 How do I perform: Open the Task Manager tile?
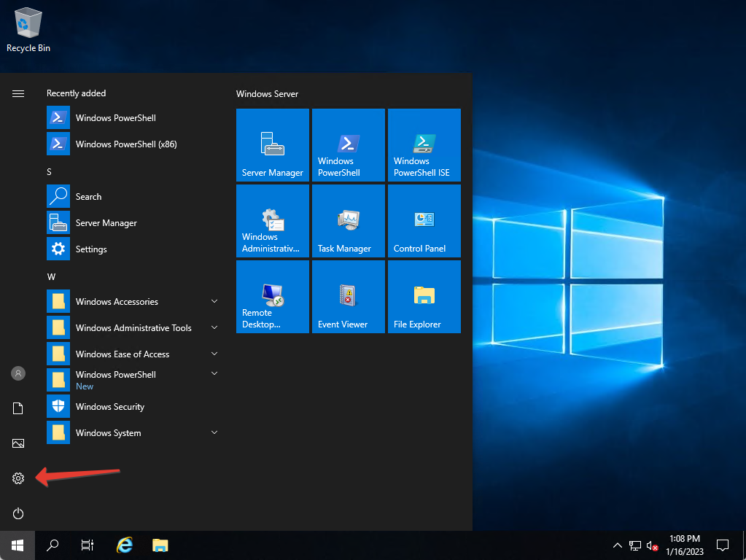pyautogui.click(x=348, y=221)
